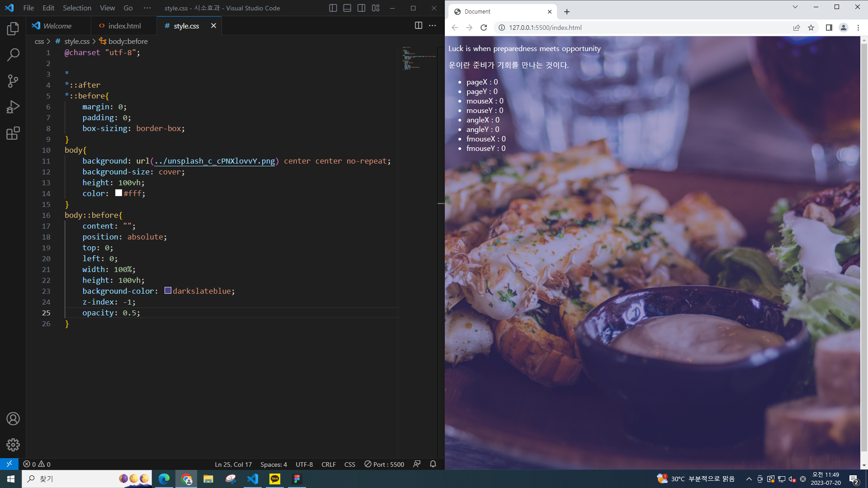Open the CSS language mode selector
Viewport: 868px width, 488px height.
[349, 464]
